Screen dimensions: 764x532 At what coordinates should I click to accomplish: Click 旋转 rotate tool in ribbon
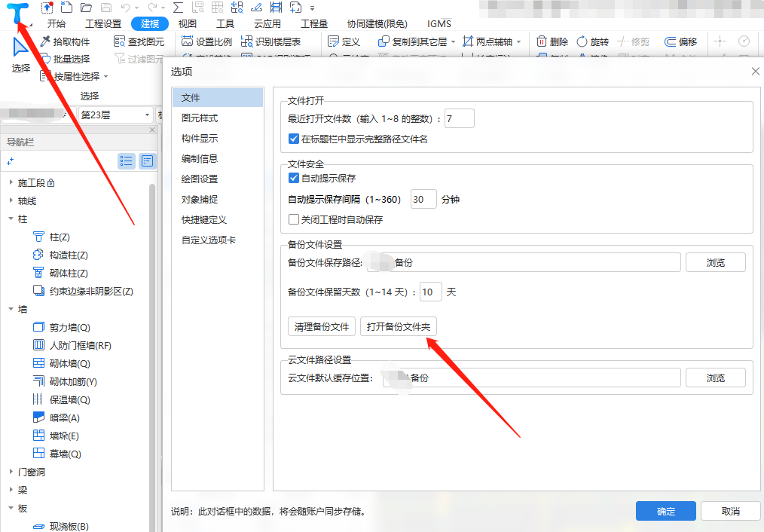(592, 42)
